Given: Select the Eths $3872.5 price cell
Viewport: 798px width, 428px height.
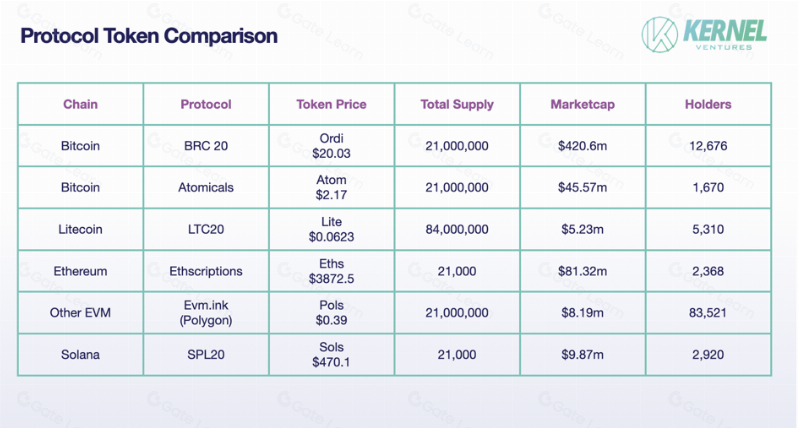Looking at the screenshot, I should (x=331, y=271).
